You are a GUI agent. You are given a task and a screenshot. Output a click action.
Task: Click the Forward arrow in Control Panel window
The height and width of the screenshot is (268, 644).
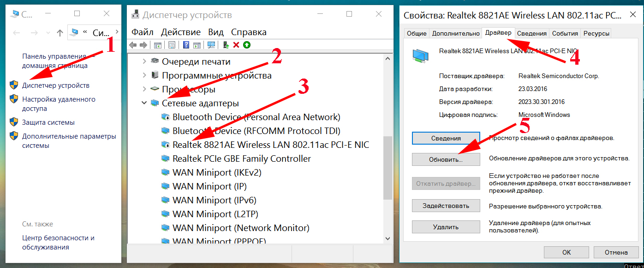tap(34, 33)
